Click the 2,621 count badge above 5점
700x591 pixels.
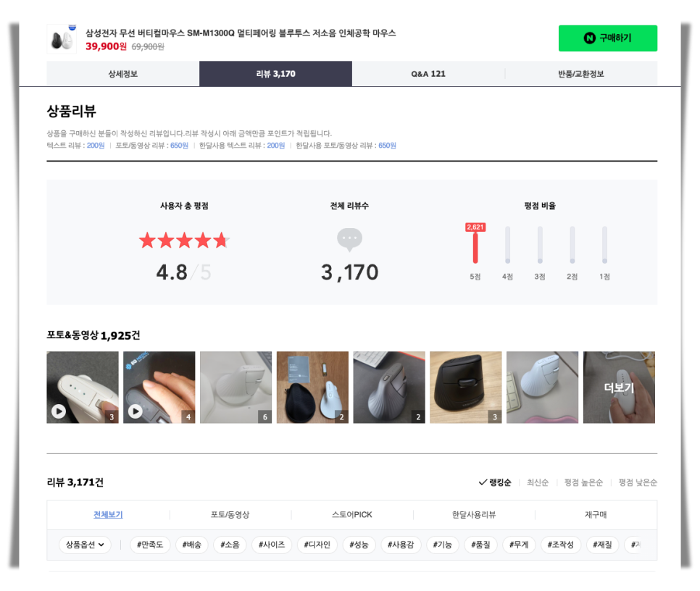coord(475,227)
